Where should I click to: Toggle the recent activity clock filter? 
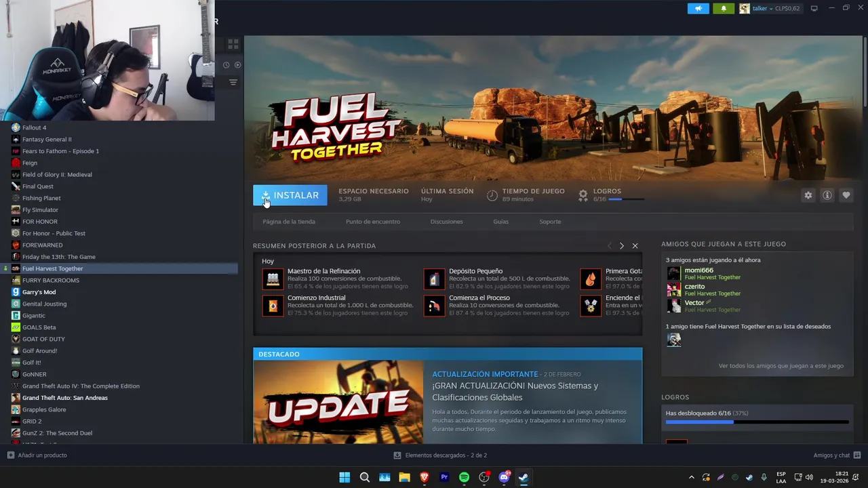[x=226, y=65]
